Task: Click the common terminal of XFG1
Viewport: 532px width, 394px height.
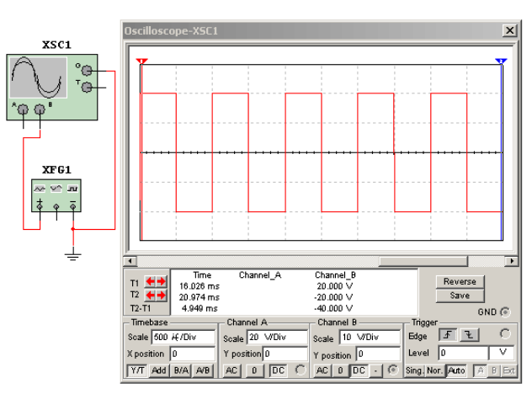Action: [x=56, y=206]
